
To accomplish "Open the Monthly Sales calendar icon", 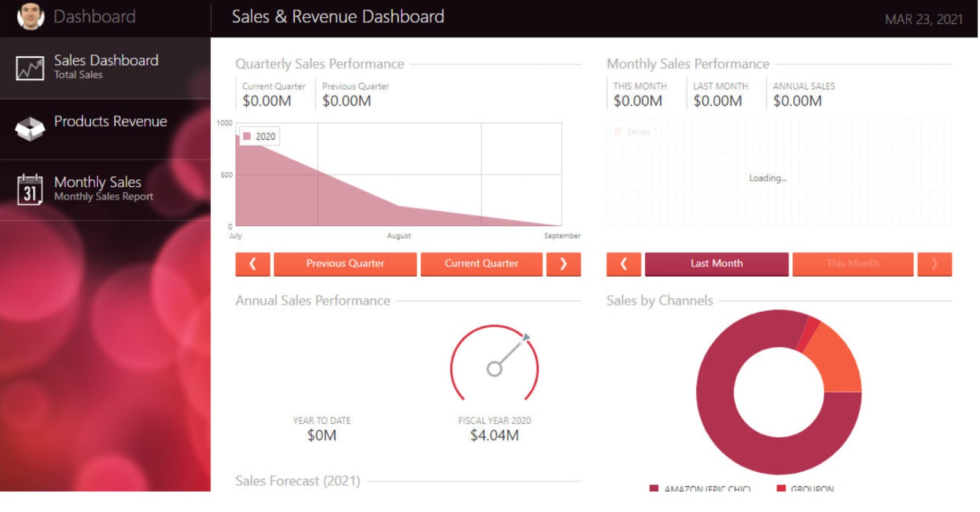I will click(x=30, y=189).
